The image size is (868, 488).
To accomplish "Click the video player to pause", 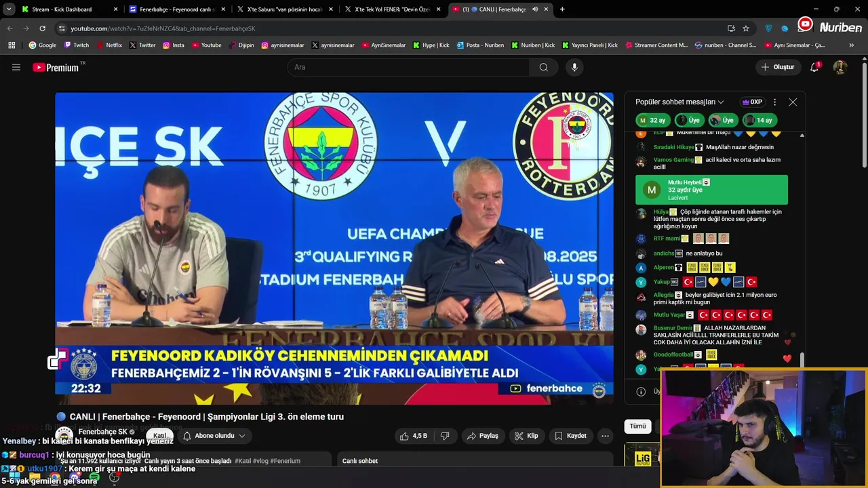I will [334, 248].
